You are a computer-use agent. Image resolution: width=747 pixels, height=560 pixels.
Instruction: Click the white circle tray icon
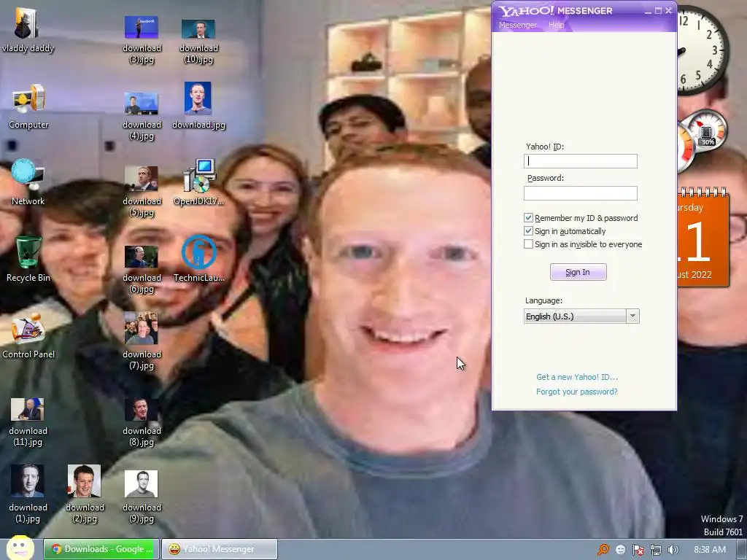(620, 550)
